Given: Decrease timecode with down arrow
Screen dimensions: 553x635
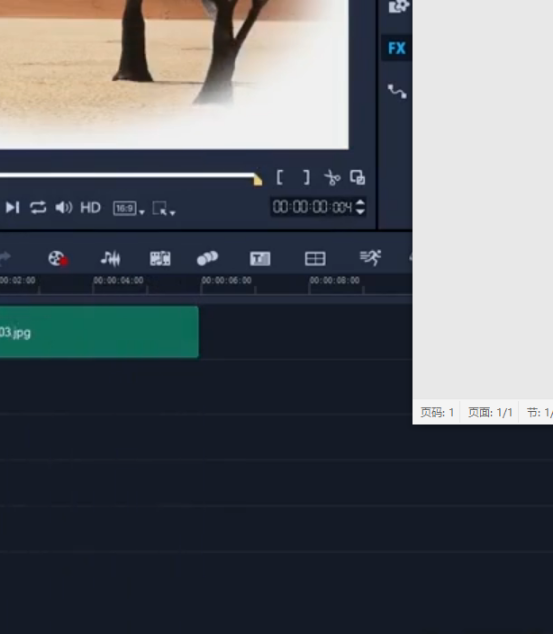Looking at the screenshot, I should [x=360, y=212].
